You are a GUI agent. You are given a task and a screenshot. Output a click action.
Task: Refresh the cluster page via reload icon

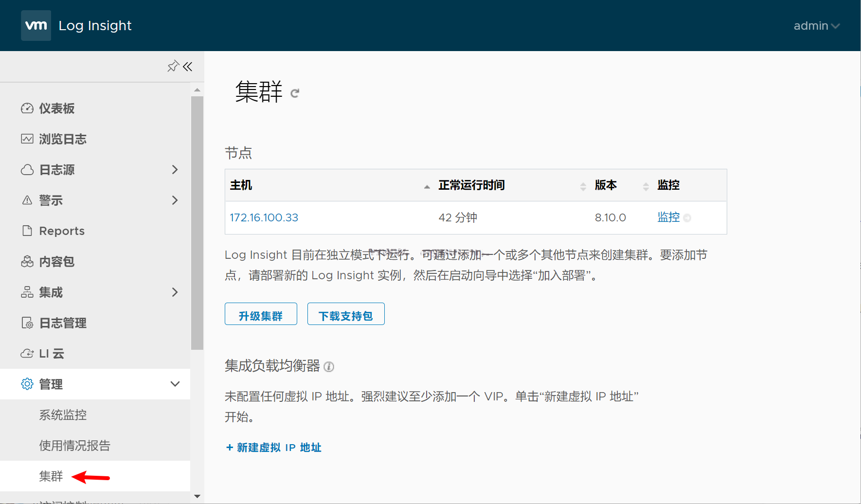click(x=295, y=93)
